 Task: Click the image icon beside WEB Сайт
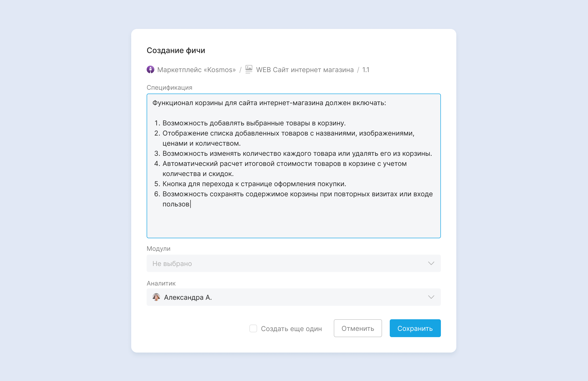[249, 69]
